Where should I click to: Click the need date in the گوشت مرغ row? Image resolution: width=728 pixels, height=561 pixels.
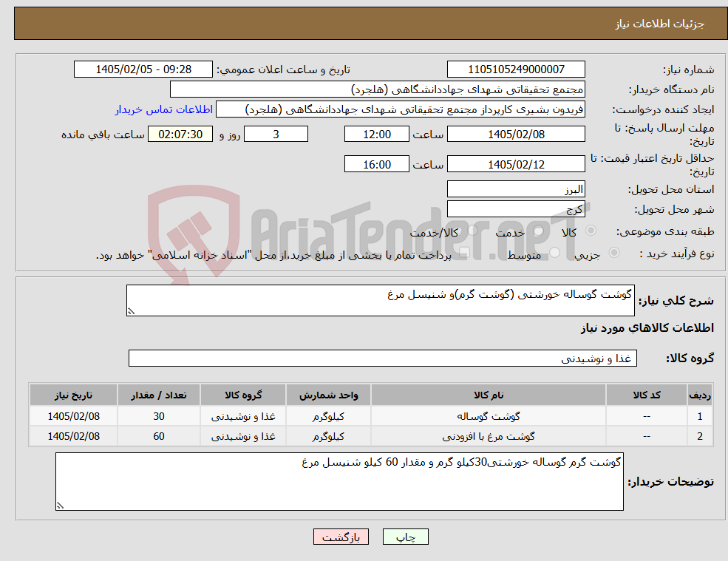(x=73, y=436)
